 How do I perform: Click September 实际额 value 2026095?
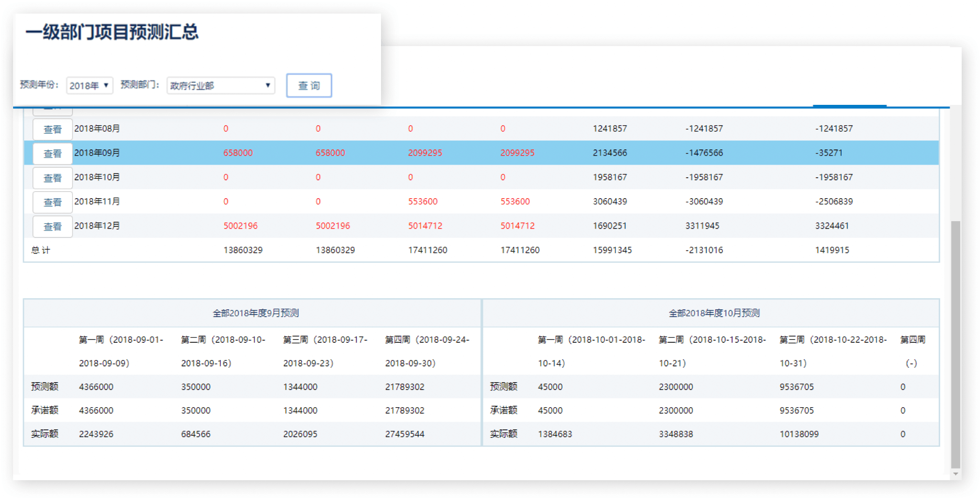click(x=300, y=434)
